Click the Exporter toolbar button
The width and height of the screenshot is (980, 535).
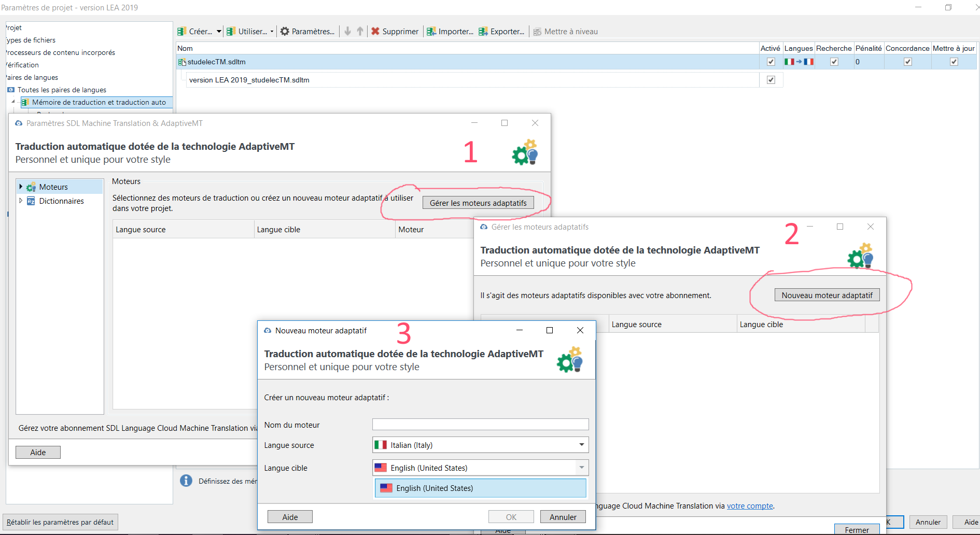point(502,31)
